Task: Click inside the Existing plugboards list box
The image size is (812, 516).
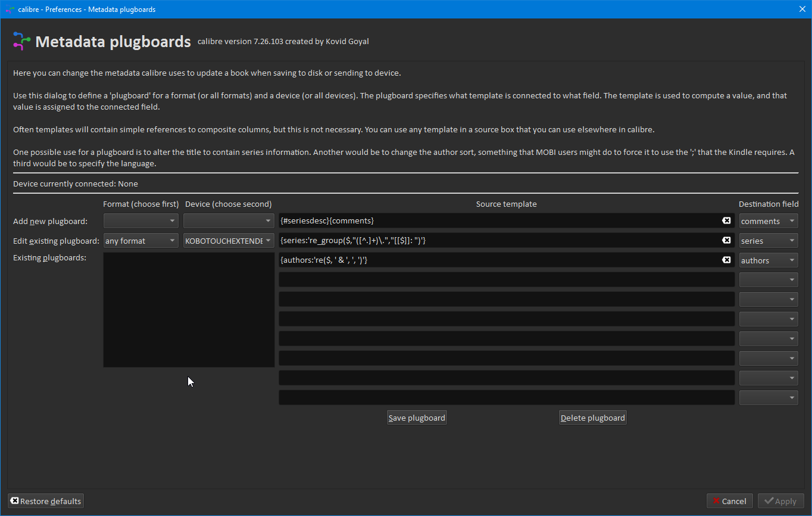Action: pyautogui.click(x=189, y=310)
